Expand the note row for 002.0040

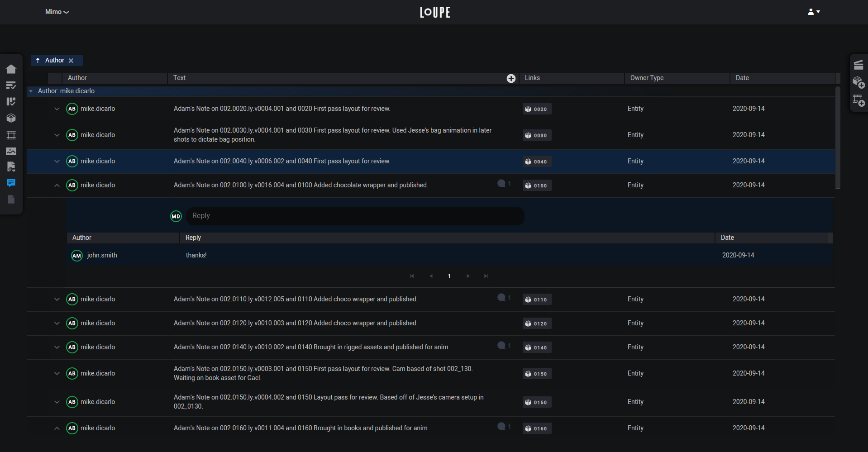tap(57, 161)
